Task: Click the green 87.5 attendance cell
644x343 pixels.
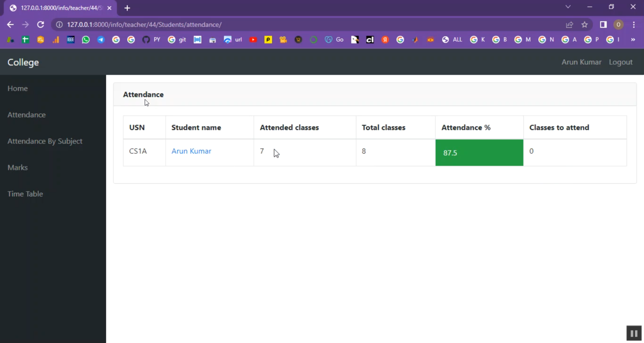Action: [479, 153]
